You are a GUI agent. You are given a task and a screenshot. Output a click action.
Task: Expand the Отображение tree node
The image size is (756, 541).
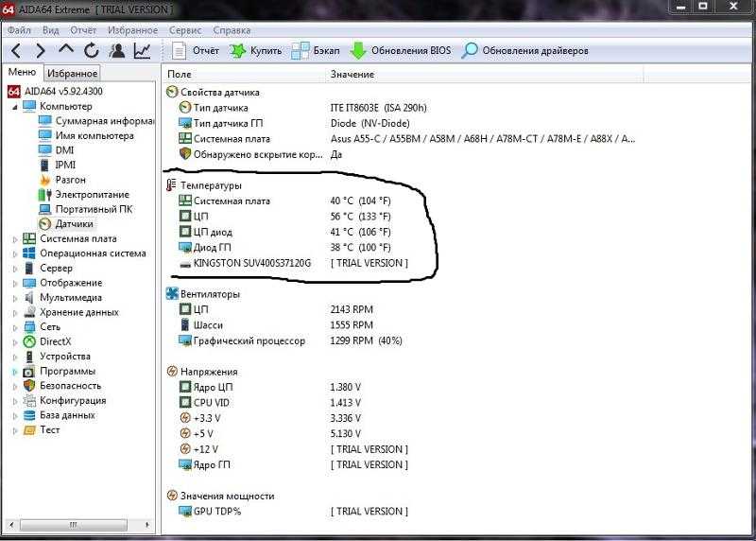tap(15, 284)
